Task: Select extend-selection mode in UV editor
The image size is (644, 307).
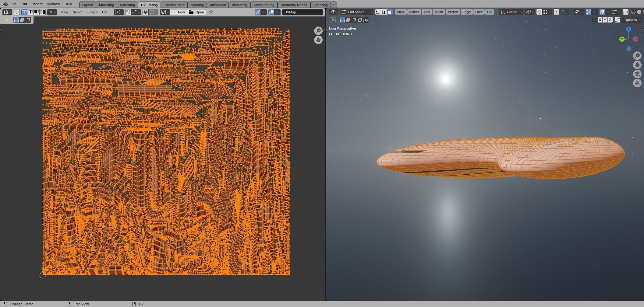Action: tap(22, 20)
